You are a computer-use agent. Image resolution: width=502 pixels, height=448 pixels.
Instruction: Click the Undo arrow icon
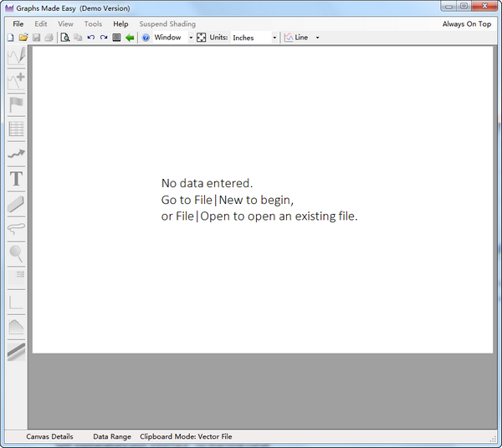pos(90,38)
